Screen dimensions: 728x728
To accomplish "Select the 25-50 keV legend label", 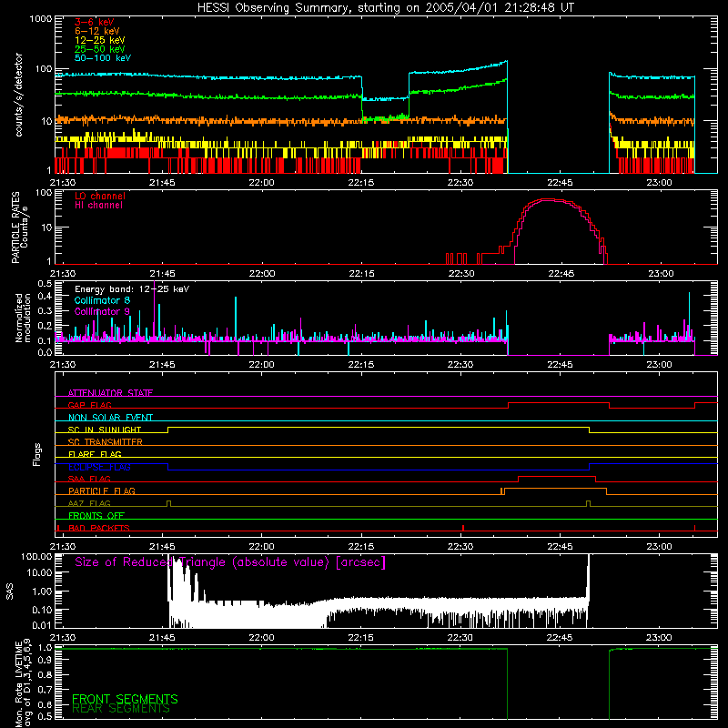I will tap(99, 49).
